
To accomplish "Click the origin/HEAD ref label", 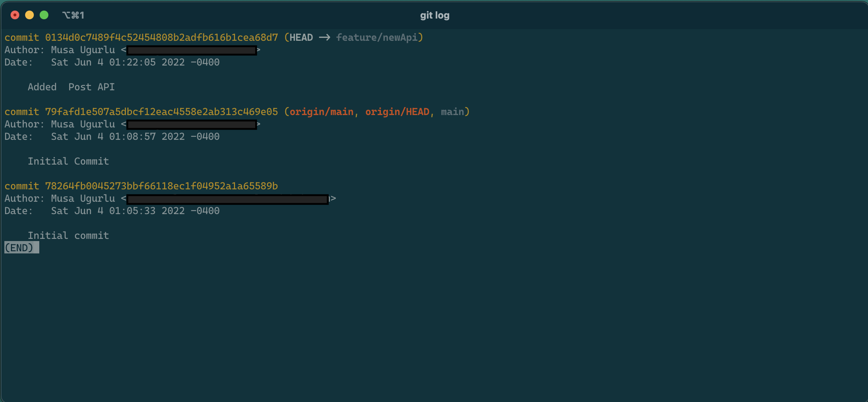I will coord(397,112).
